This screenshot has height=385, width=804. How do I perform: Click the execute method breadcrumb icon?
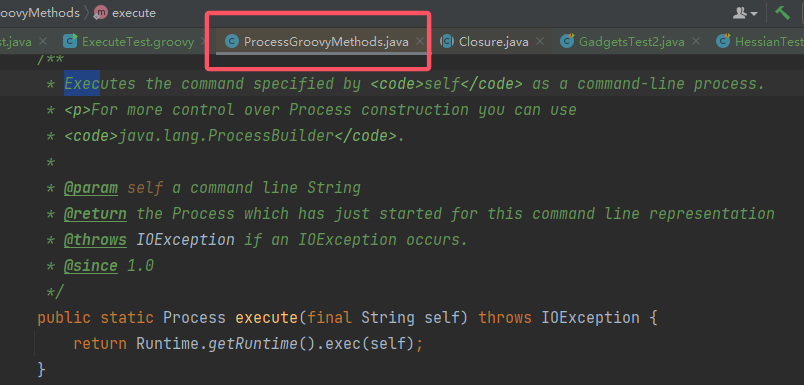coord(101,13)
